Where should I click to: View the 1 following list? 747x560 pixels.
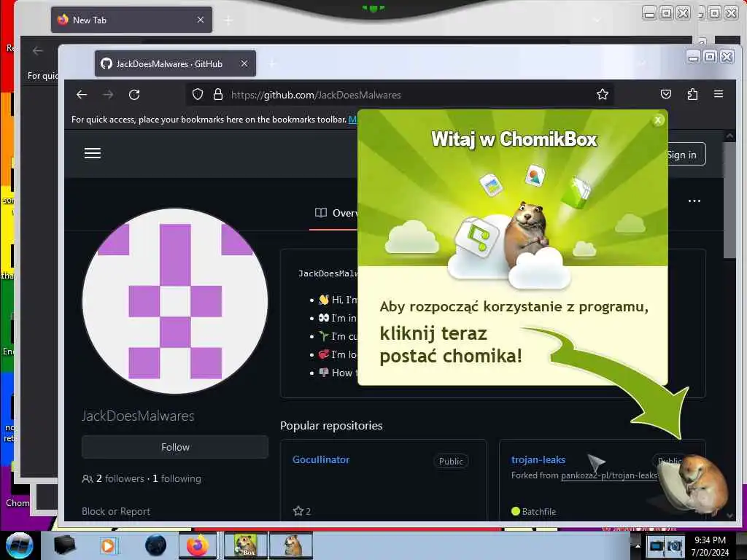(177, 478)
